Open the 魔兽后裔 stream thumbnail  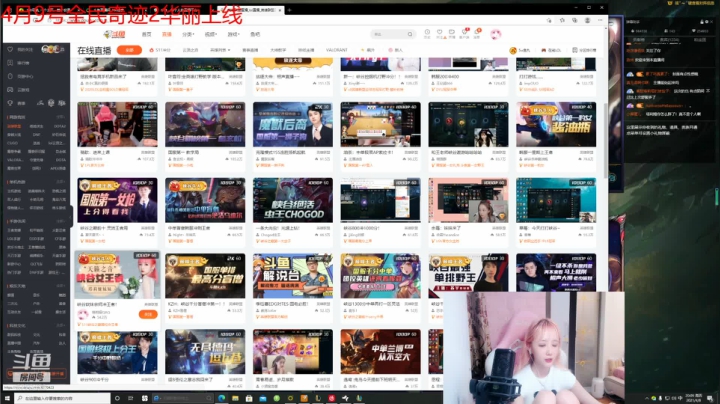coord(292,124)
